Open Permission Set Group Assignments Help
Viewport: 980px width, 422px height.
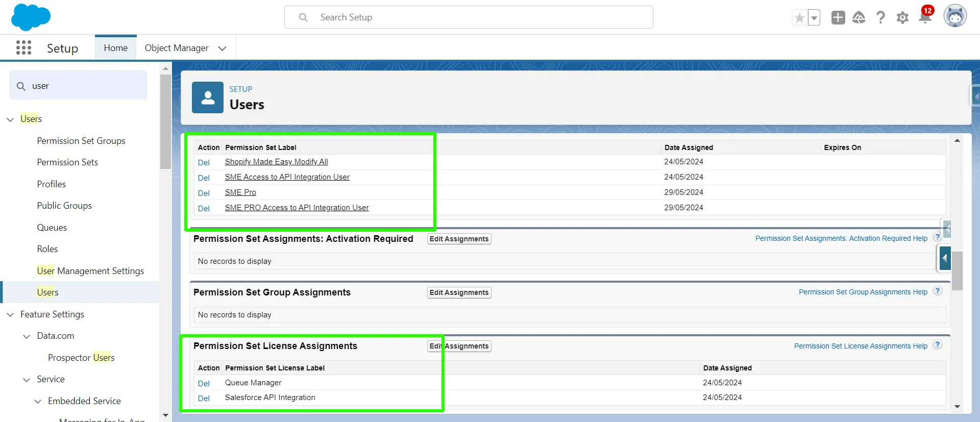click(863, 292)
